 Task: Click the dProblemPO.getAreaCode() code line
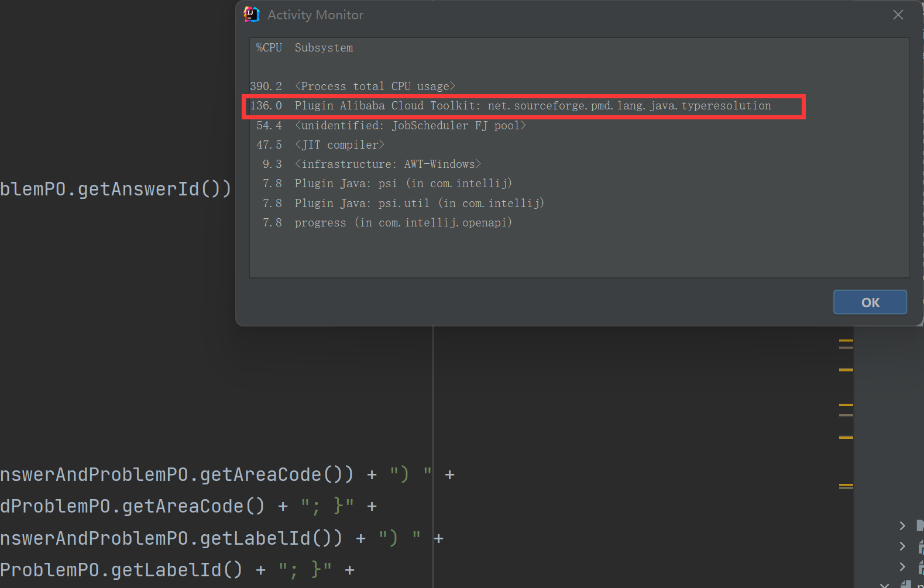188,506
